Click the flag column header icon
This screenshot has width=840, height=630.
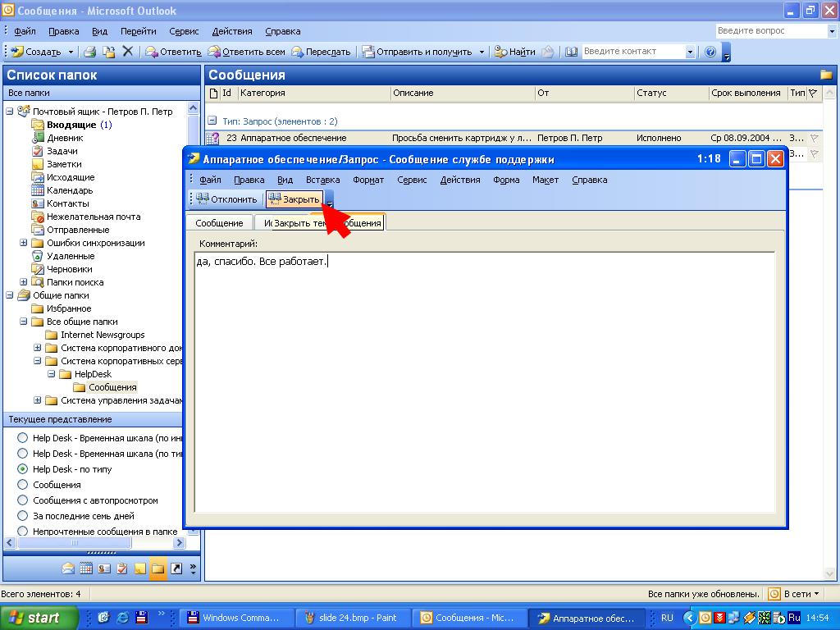pos(813,94)
